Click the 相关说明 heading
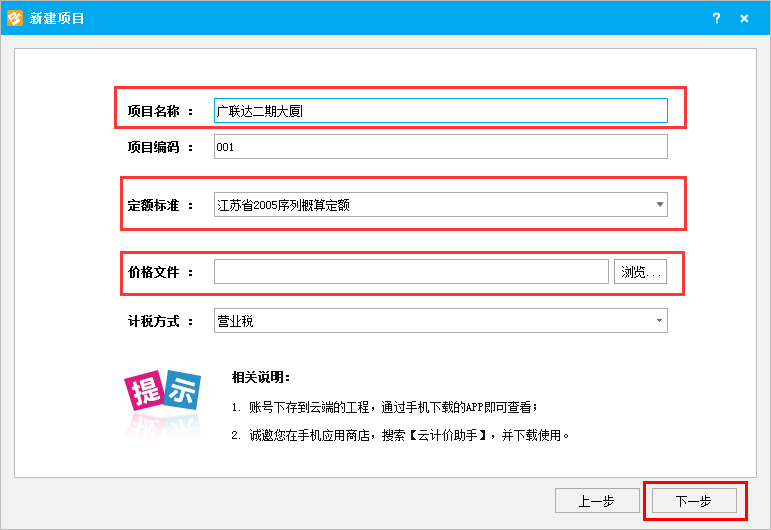Image resolution: width=771 pixels, height=530 pixels. click(x=261, y=377)
